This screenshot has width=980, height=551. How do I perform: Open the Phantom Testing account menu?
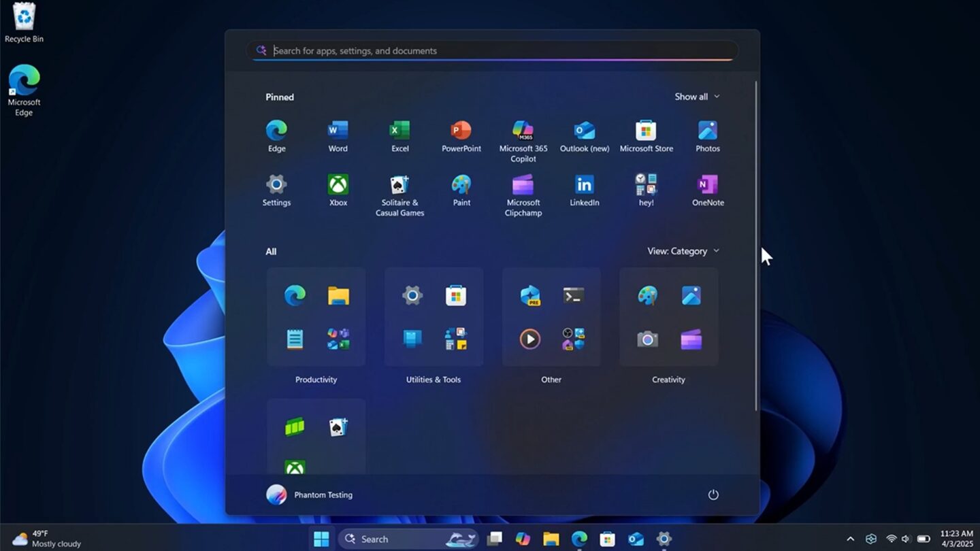pos(310,495)
